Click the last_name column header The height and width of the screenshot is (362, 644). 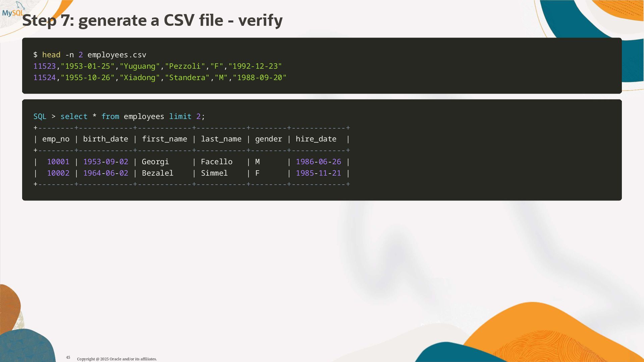[221, 139]
